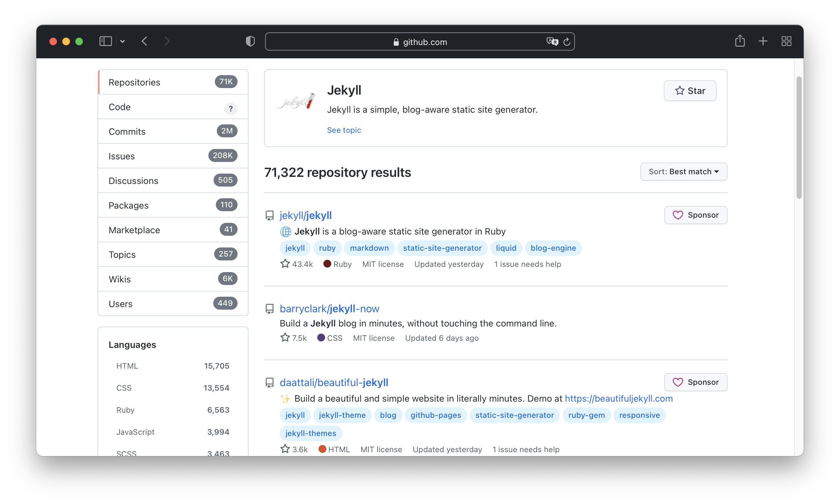Click Sponsor button for jekyll/jekyll

pyautogui.click(x=695, y=215)
